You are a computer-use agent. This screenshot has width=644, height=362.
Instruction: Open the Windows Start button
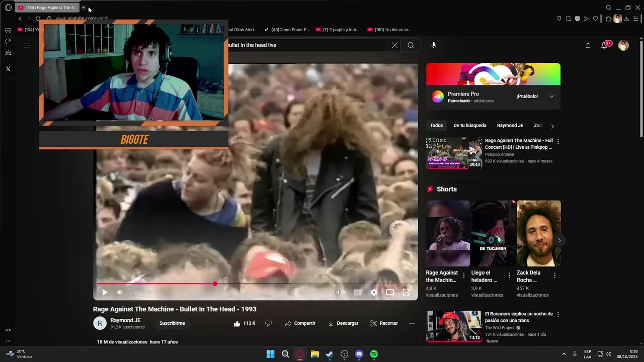270,354
